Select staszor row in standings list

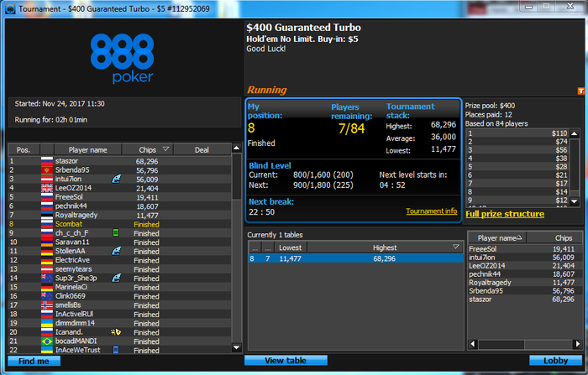(119, 161)
